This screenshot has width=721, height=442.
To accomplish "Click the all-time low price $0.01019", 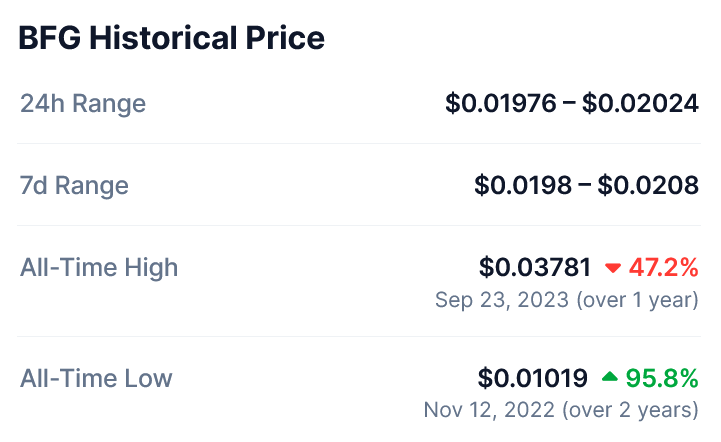I will 532,378.
